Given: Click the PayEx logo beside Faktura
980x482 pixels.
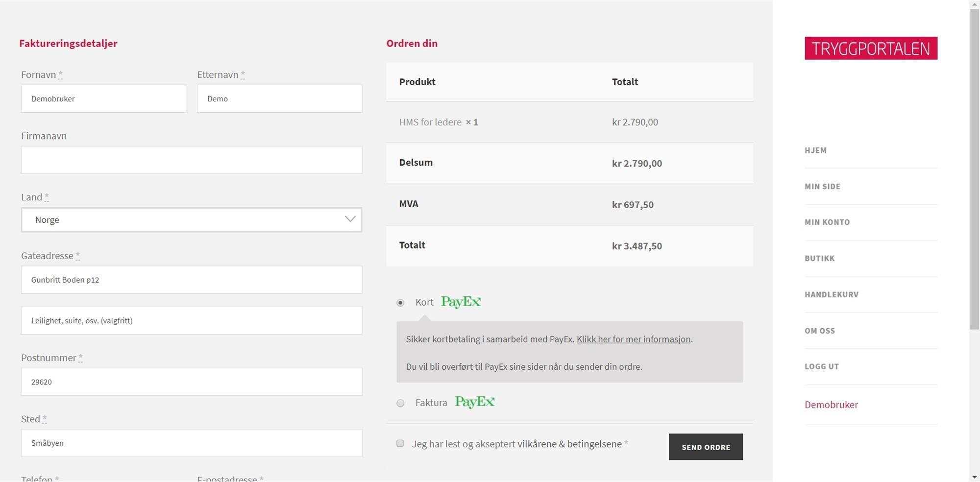Looking at the screenshot, I should (x=474, y=402).
